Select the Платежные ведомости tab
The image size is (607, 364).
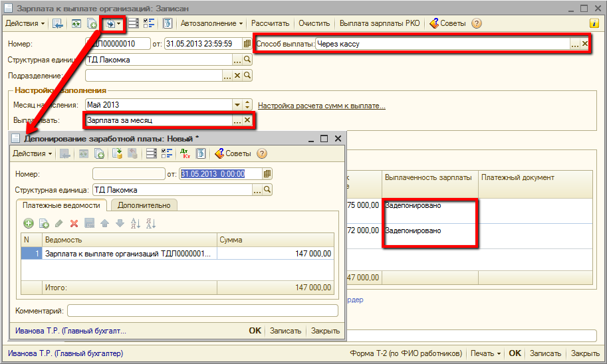(61, 205)
